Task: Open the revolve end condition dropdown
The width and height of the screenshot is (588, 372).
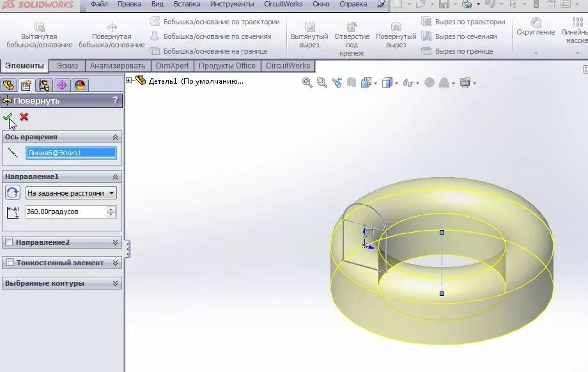Action: tap(112, 192)
